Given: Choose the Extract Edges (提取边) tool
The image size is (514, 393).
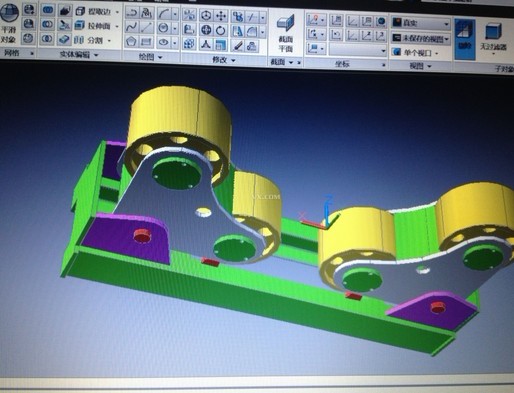Looking at the screenshot, I should (x=94, y=11).
